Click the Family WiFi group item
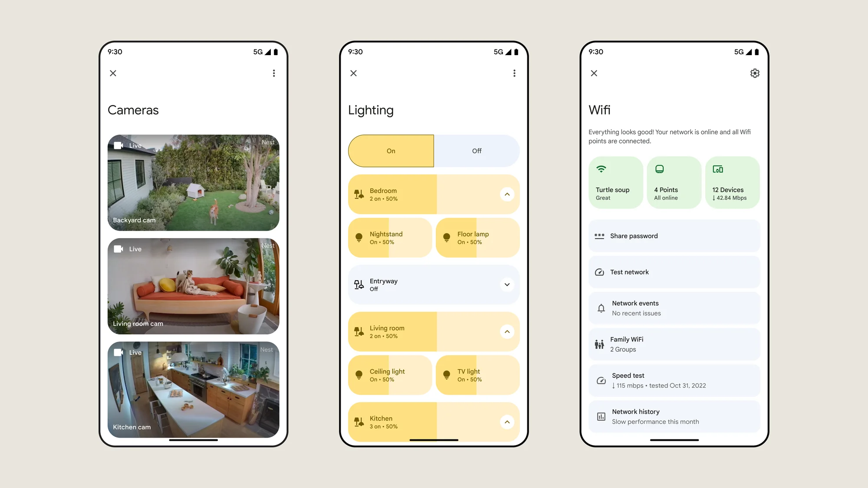 (674, 344)
